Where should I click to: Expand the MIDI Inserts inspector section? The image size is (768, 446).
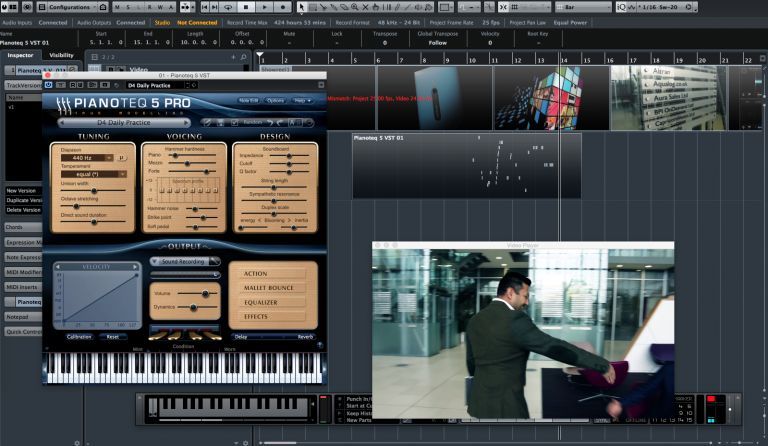23,287
